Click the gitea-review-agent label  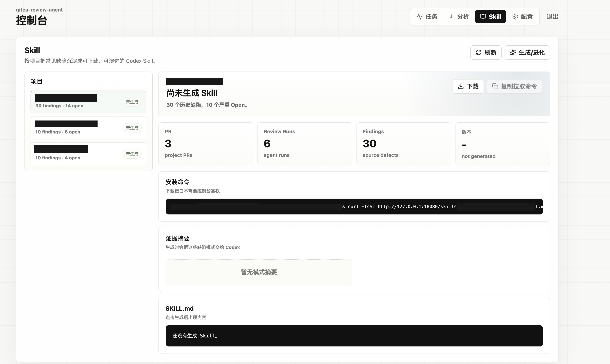pyautogui.click(x=39, y=10)
